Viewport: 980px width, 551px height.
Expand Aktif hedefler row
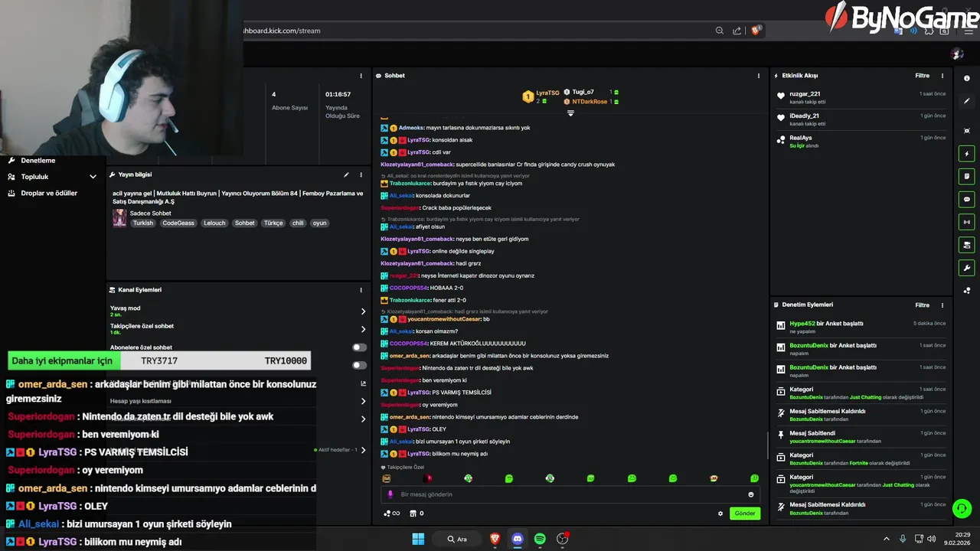tap(363, 450)
